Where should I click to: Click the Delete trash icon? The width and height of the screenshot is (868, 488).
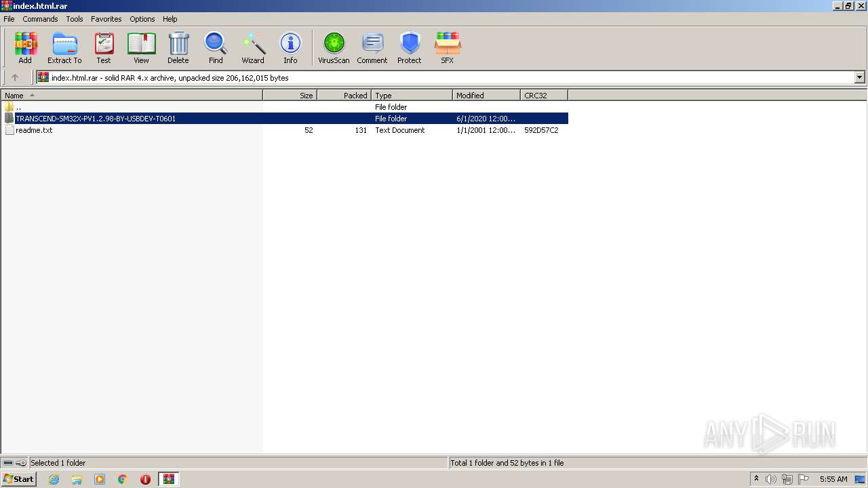click(x=178, y=47)
